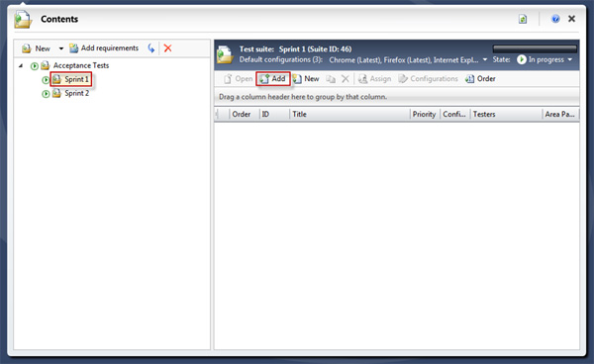Viewport: 594px width, 364px height.
Task: Click the Test suite: Sprint 1 (Suite ID: 46) title
Action: pos(295,49)
